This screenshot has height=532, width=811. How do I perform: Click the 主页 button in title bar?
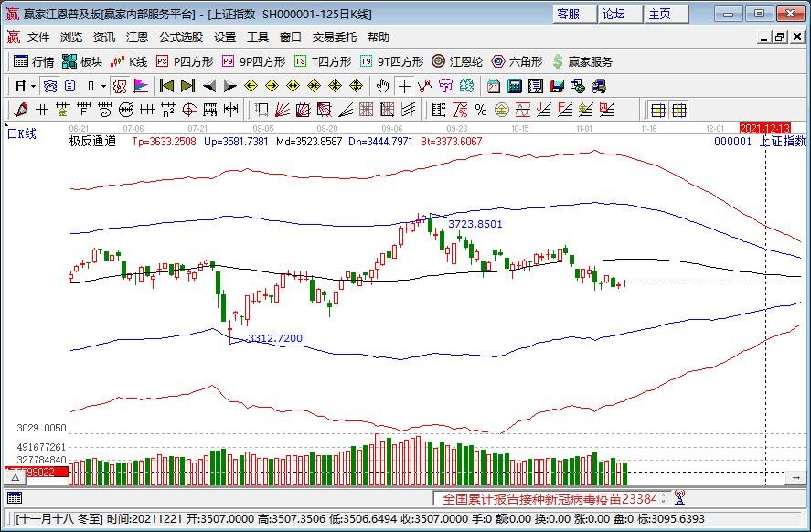[667, 15]
